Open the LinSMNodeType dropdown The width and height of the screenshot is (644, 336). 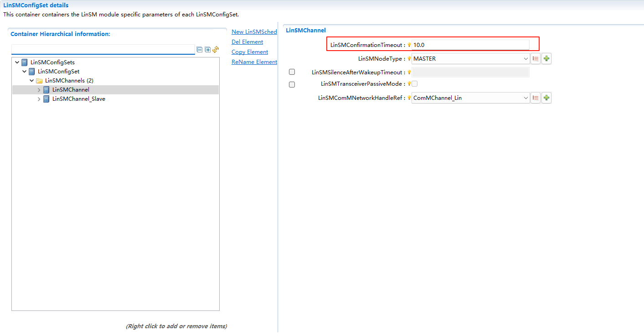[x=526, y=59]
